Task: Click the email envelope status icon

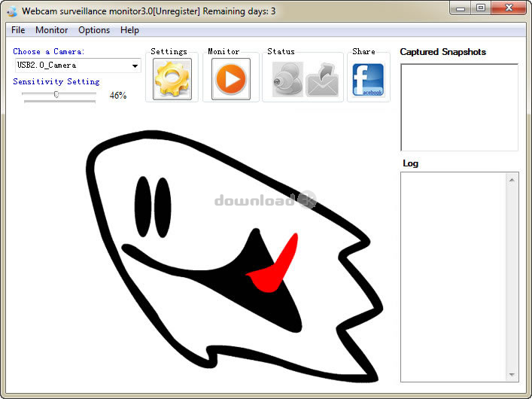Action: click(323, 80)
